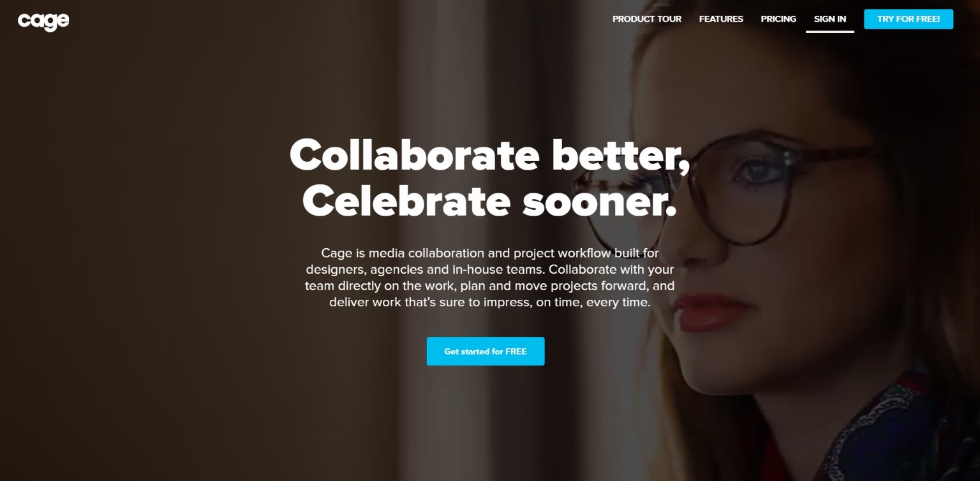Click Get started for FREE button
Viewport: 980px width, 481px height.
[486, 352]
